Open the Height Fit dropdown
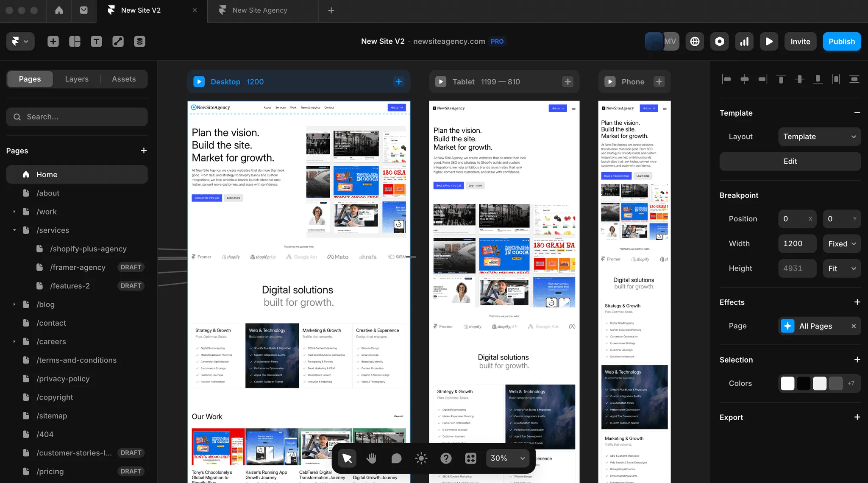 [842, 268]
